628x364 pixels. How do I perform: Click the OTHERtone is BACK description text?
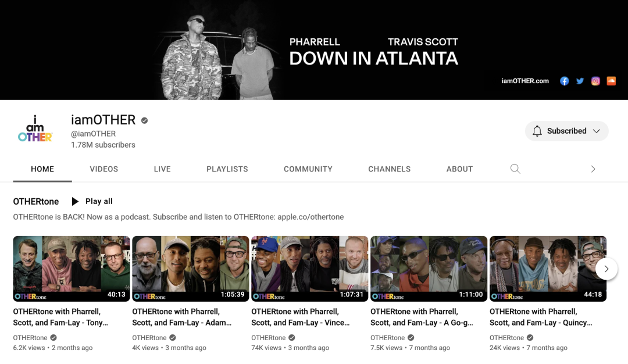[179, 217]
